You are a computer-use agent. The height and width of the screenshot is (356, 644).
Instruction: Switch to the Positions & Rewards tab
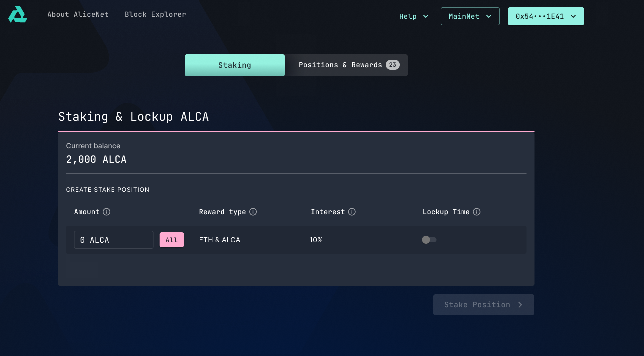tap(340, 65)
